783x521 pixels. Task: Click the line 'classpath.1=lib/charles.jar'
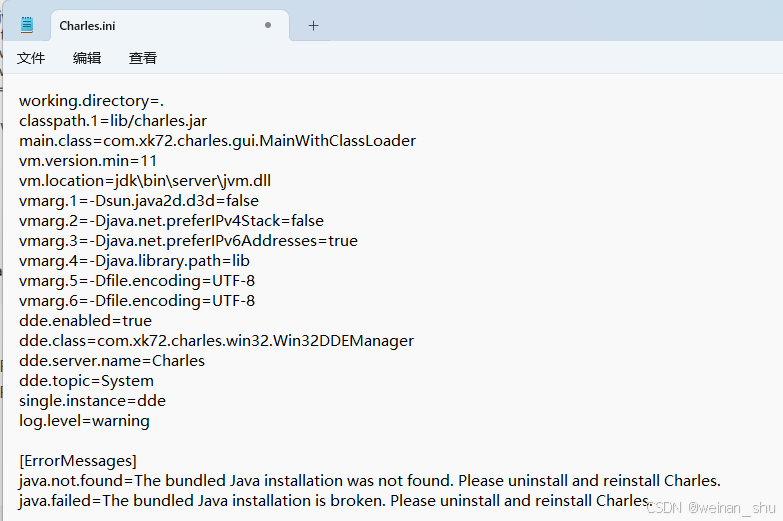pyautogui.click(x=113, y=121)
